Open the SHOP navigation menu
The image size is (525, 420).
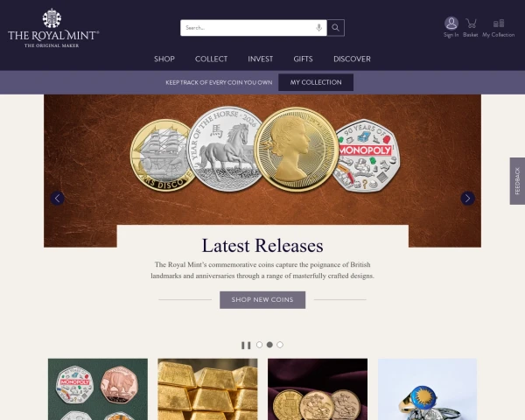[x=164, y=59]
